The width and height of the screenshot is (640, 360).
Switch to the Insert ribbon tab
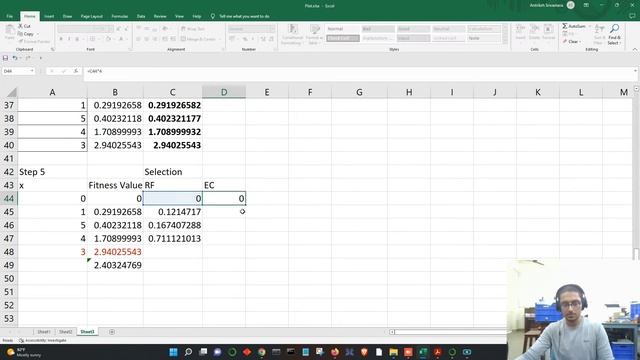tap(49, 16)
